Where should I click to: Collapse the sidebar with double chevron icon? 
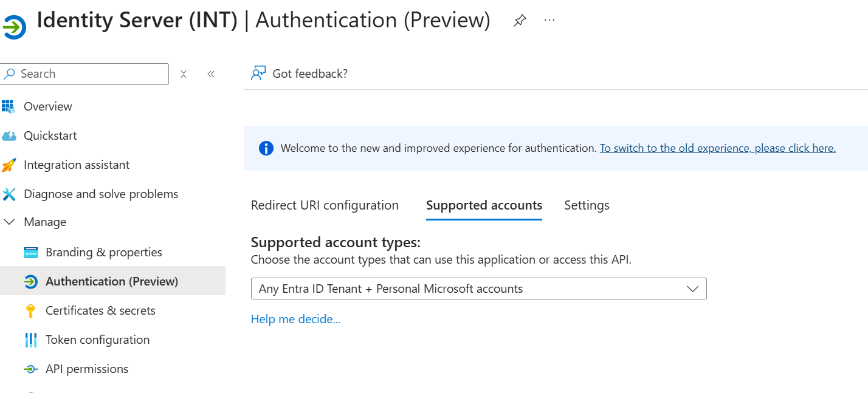211,74
